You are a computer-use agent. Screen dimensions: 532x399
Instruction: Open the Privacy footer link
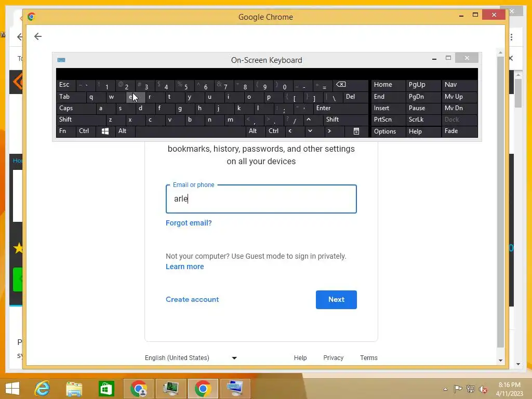[333, 357]
